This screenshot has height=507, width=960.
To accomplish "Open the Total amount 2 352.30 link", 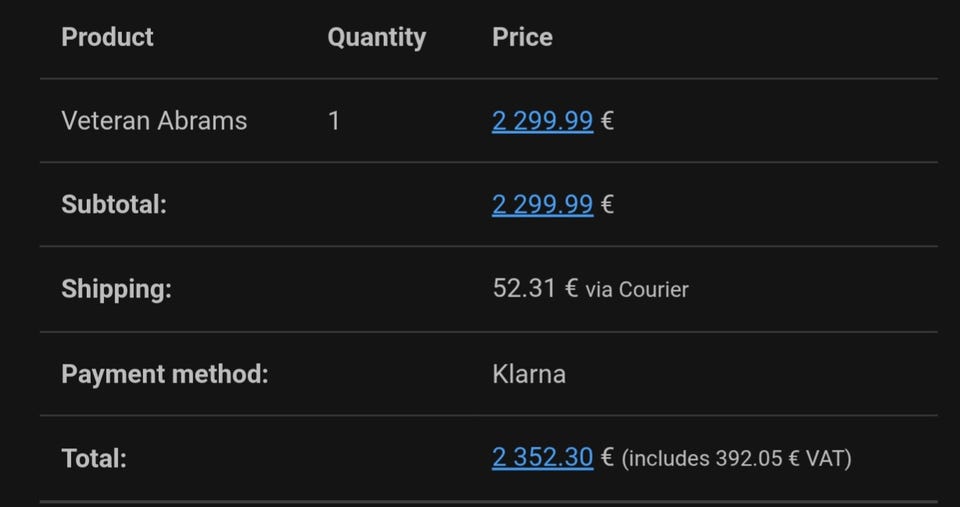I will pyautogui.click(x=542, y=458).
